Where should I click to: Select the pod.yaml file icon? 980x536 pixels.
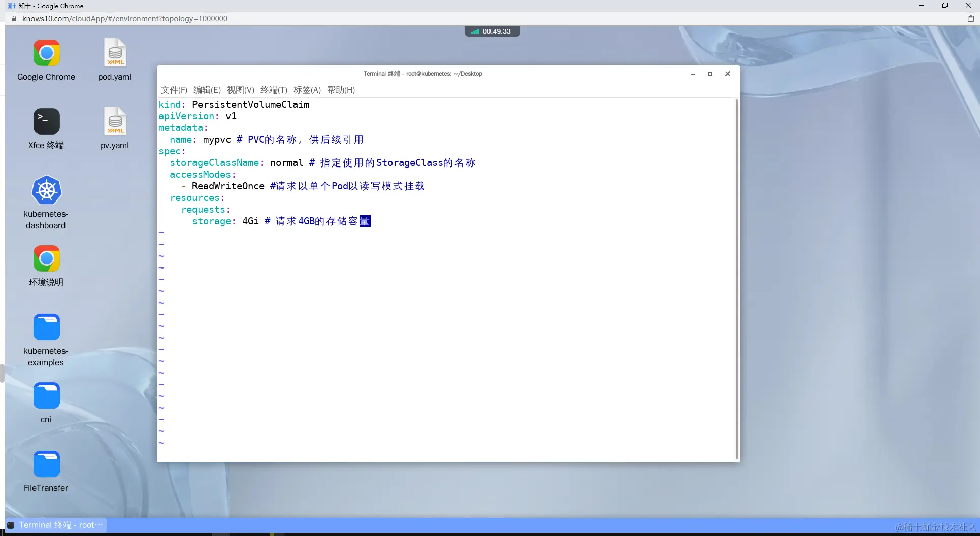click(115, 53)
